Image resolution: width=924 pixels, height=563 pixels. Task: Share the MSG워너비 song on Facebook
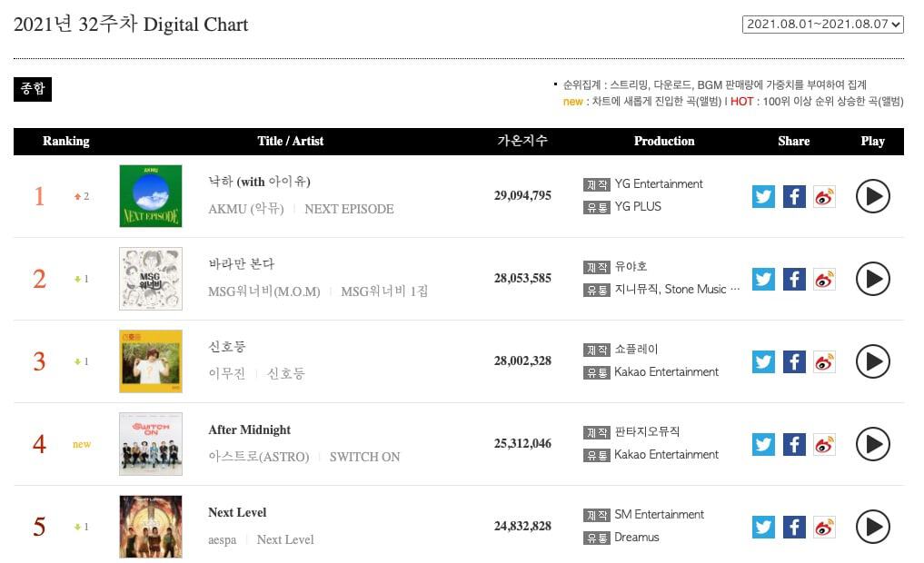(x=794, y=279)
